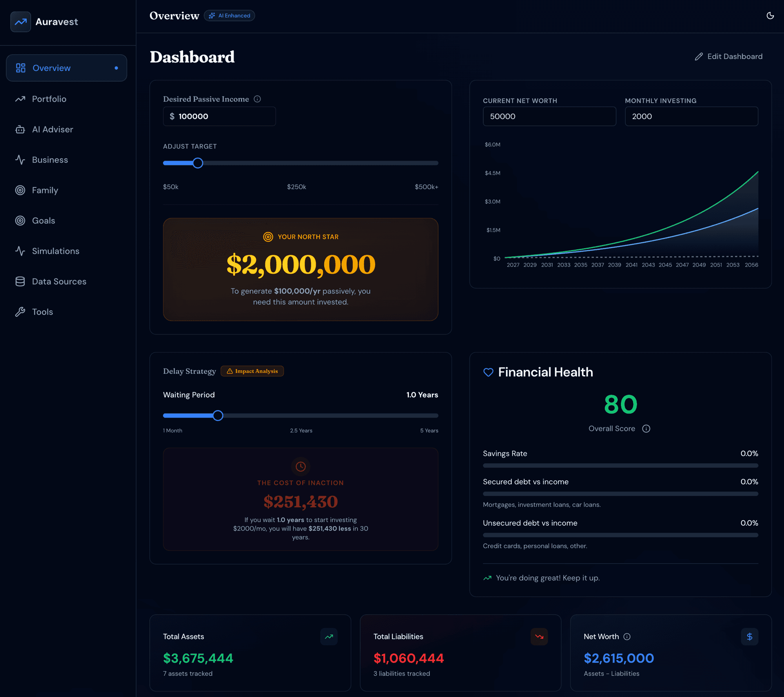
Task: Open the Simulations label in the sidebar
Action: [x=56, y=251]
